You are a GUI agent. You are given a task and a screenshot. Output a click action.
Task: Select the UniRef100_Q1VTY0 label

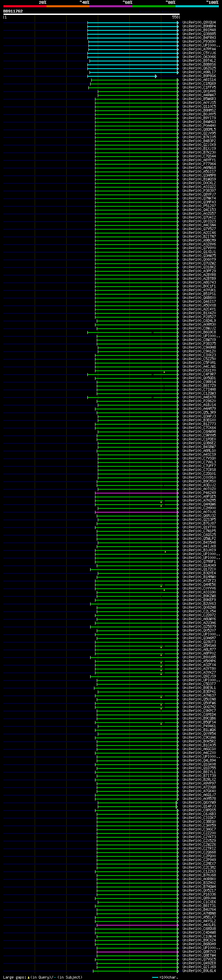199,527
